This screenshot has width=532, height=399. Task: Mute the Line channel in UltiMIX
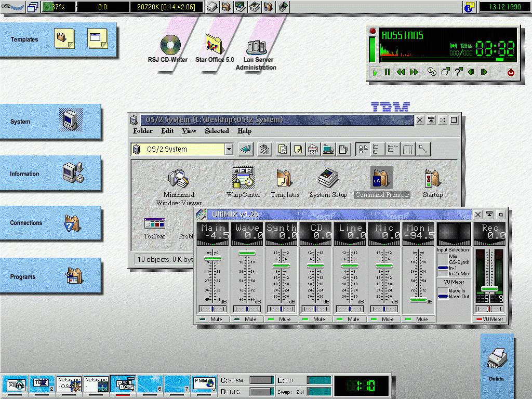point(350,319)
